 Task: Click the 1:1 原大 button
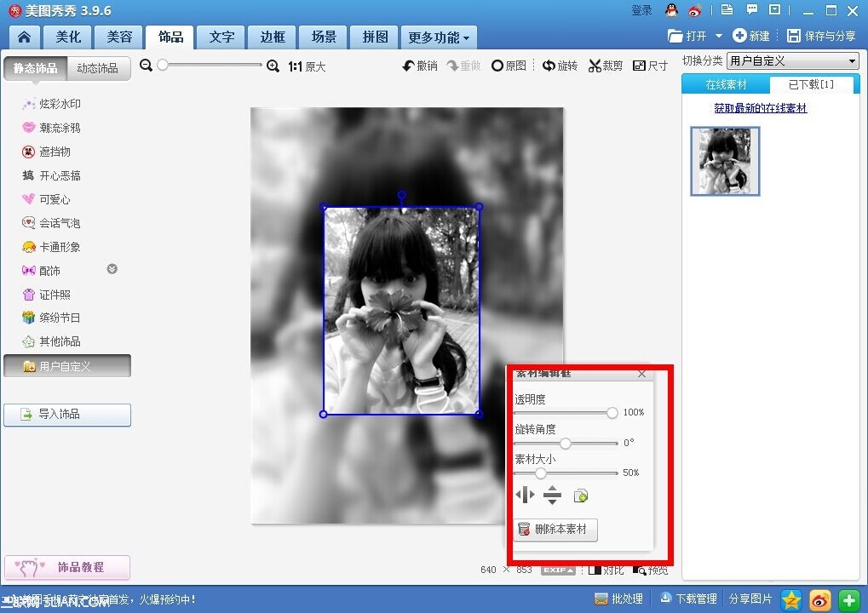click(307, 67)
